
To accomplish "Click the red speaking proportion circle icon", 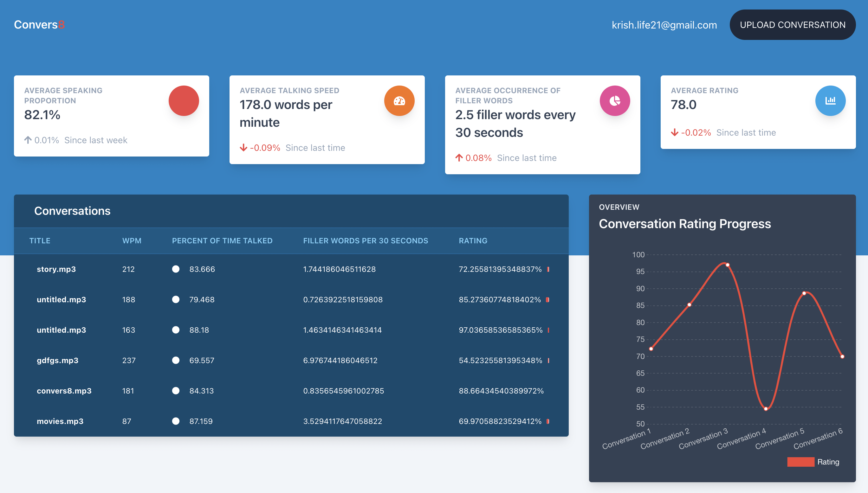I will coord(184,101).
